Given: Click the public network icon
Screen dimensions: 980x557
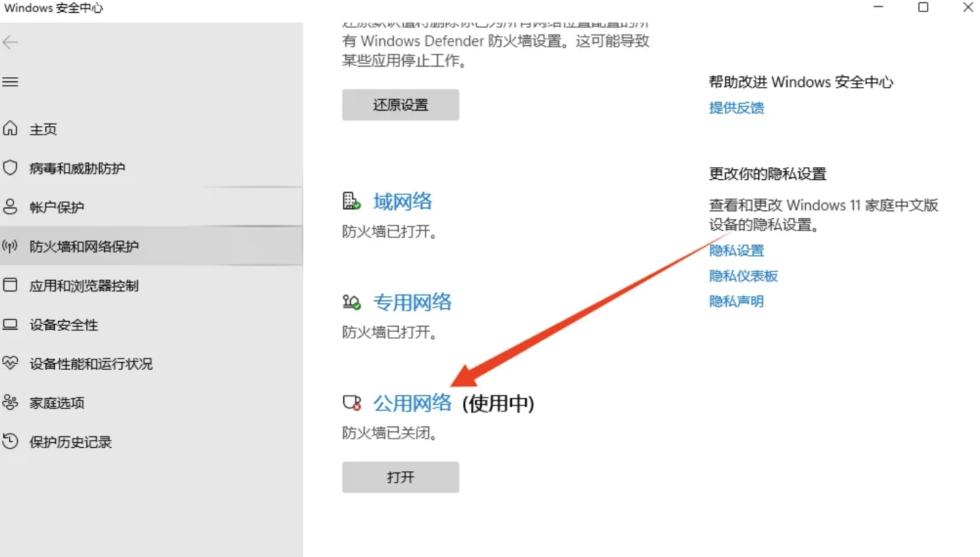Looking at the screenshot, I should click(x=352, y=403).
